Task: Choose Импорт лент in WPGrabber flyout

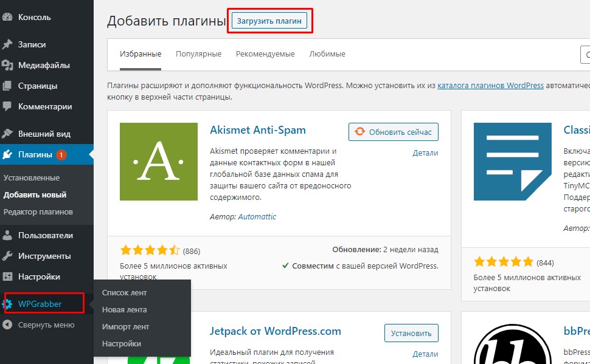Action: click(x=126, y=327)
